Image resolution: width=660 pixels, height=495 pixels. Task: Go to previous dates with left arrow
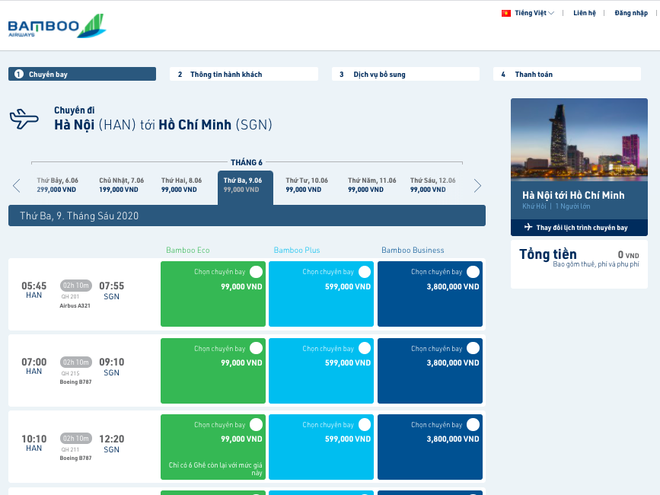coord(16,185)
